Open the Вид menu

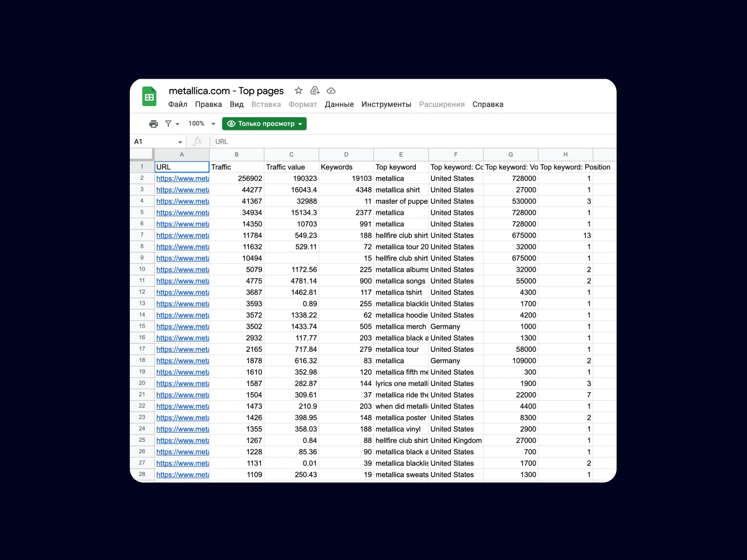click(x=236, y=105)
